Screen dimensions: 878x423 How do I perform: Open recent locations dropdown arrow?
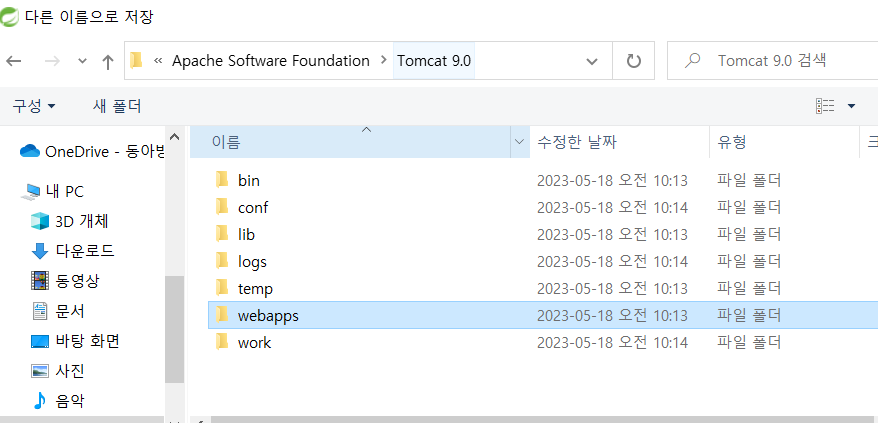pyautogui.click(x=82, y=61)
